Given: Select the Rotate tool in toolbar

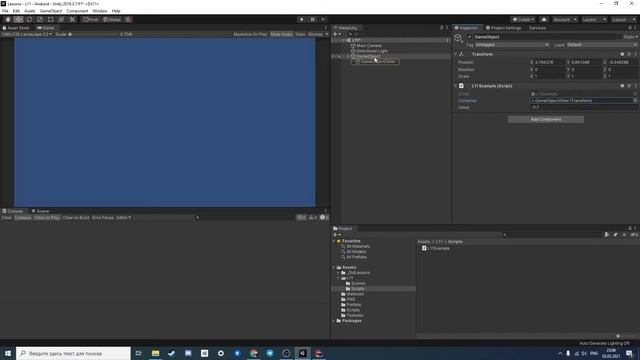Looking at the screenshot, I should pyautogui.click(x=29, y=20).
